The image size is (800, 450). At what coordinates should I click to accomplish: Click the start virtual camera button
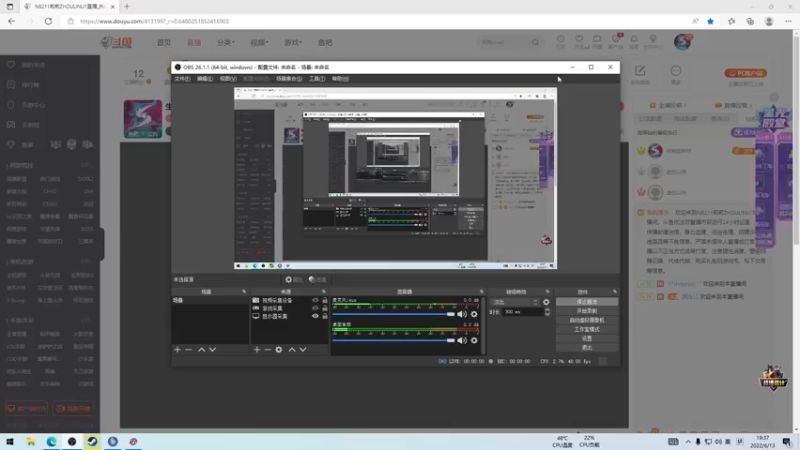[x=587, y=320]
